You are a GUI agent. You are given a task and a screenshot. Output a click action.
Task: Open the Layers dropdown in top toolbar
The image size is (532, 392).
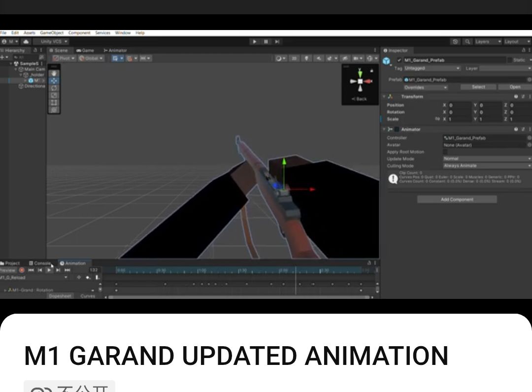[x=488, y=41]
